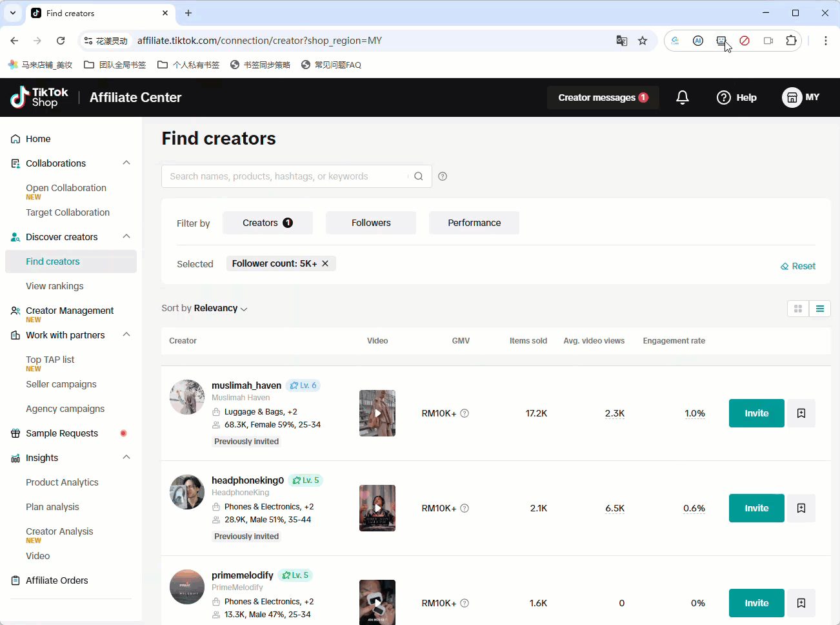Viewport: 840px width, 625px height.
Task: Bookmark creator headphoneking0
Action: coord(801,508)
